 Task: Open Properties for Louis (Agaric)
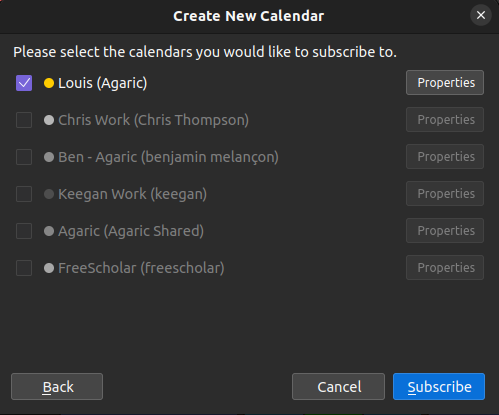[x=445, y=83]
